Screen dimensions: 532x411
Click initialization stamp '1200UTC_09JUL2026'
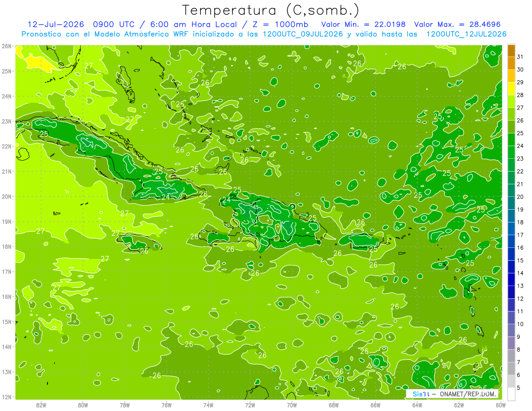(x=303, y=34)
